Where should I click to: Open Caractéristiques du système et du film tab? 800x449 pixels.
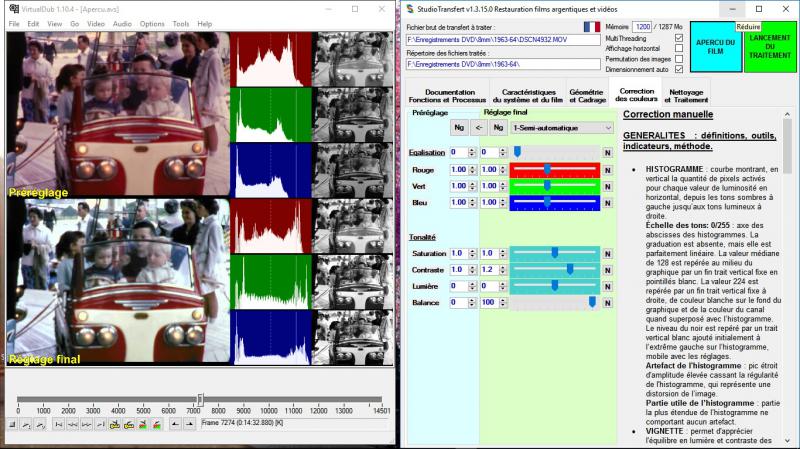click(x=528, y=95)
